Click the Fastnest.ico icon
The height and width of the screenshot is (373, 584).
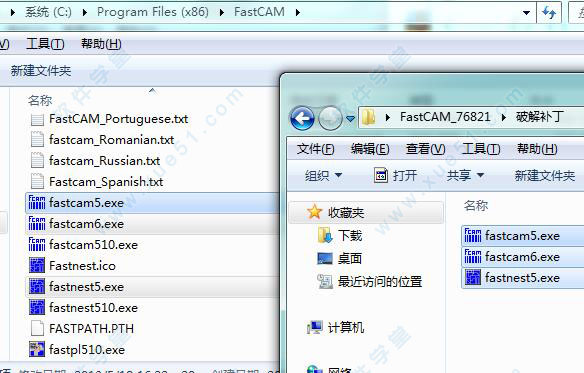[x=37, y=265]
